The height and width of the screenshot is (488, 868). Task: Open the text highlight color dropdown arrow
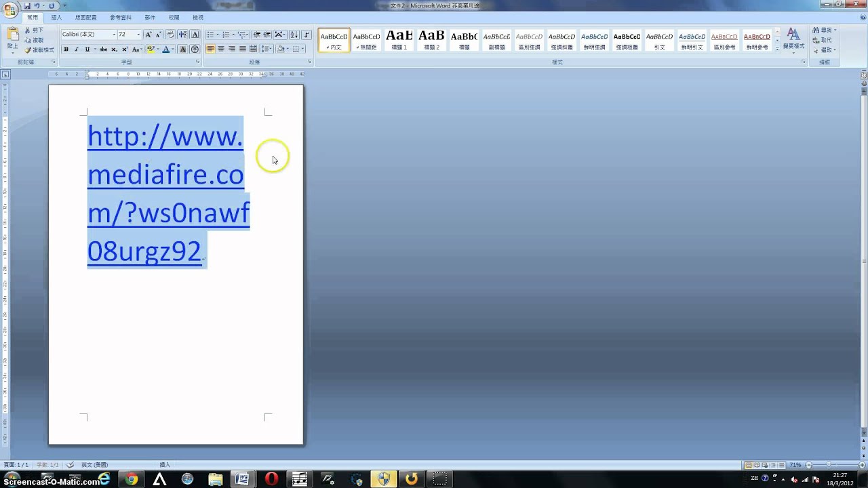157,49
